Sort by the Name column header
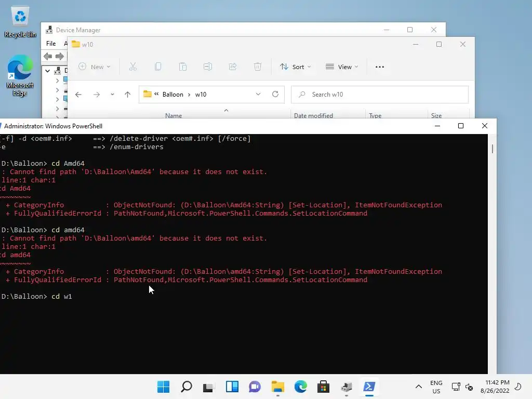Image resolution: width=532 pixels, height=399 pixels. coord(174,116)
